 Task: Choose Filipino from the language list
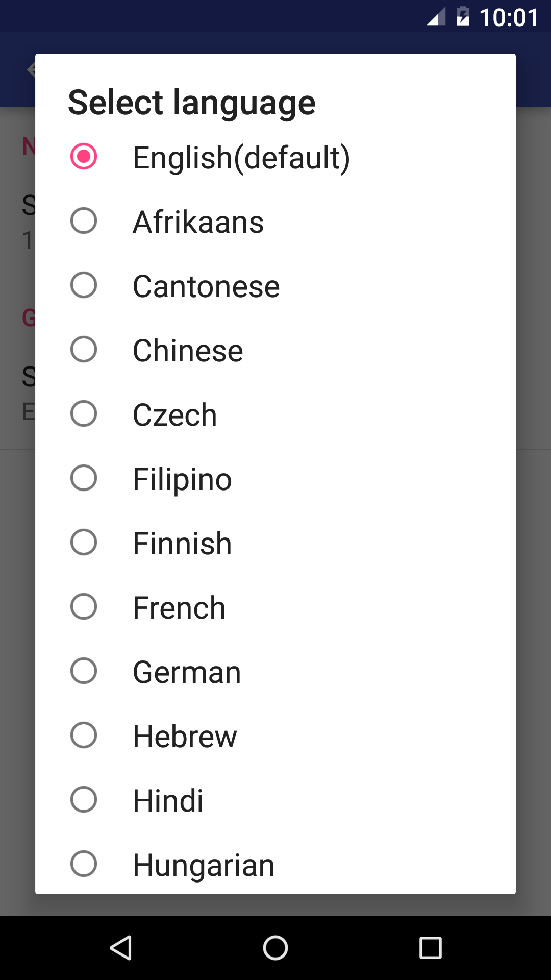(182, 479)
